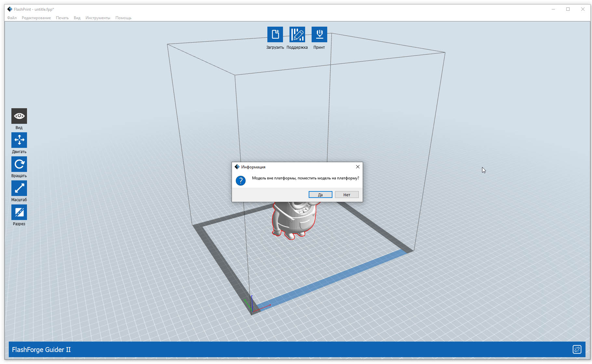592x364 pixels.
Task: Minimize the FlashPrint window
Action: [x=553, y=9]
